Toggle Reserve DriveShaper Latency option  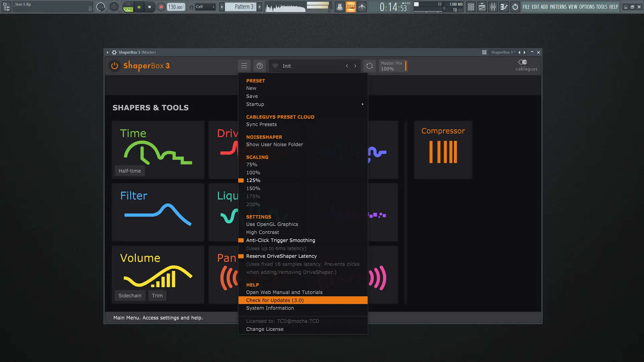pos(281,256)
